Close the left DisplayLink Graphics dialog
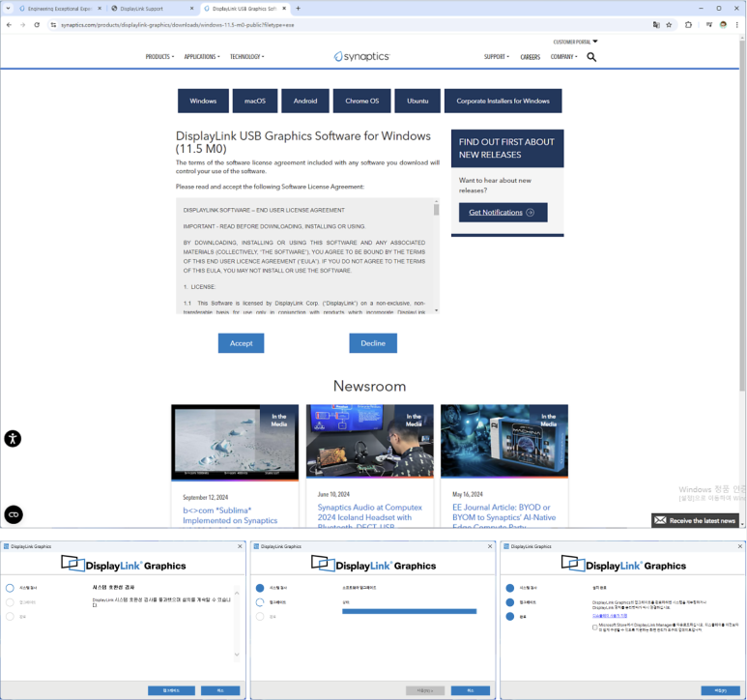 pos(240,546)
